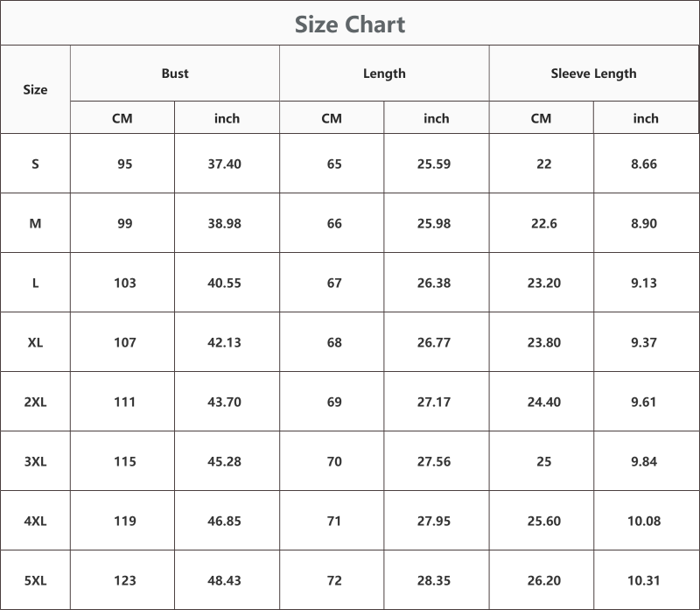Select the bust value 103 cm
The width and height of the screenshot is (700, 610).
click(125, 283)
